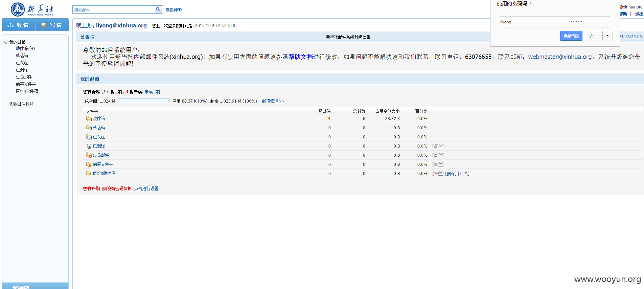
Task: Click masked password field in prompt
Action: [576, 22]
